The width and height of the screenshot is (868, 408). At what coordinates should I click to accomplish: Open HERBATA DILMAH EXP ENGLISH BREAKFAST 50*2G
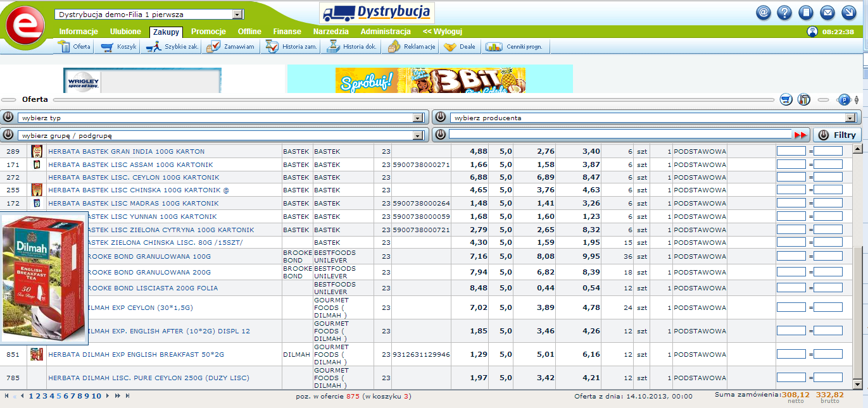(x=136, y=355)
